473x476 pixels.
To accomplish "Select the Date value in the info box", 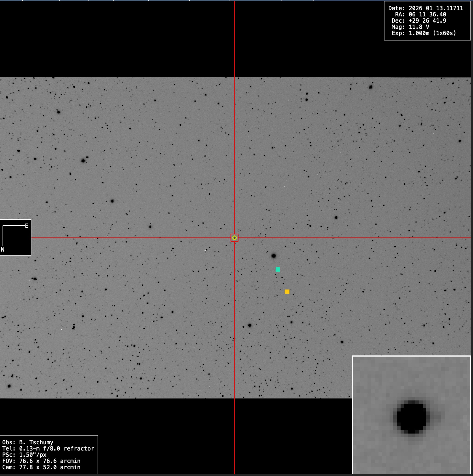I will [436, 8].
